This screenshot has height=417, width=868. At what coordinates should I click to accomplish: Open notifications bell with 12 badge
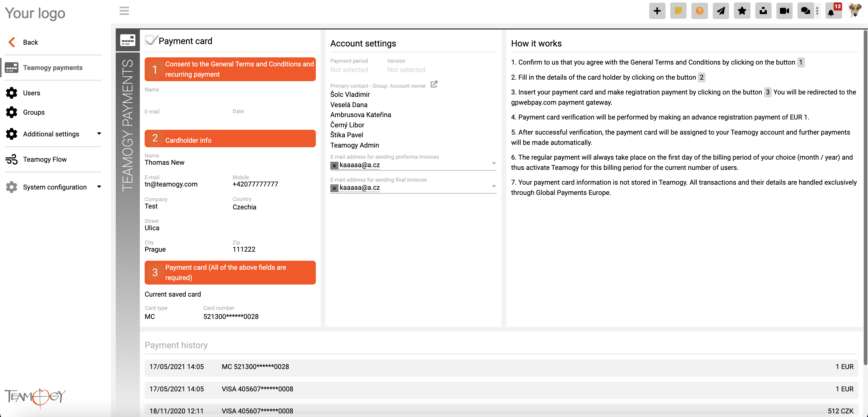tap(833, 11)
